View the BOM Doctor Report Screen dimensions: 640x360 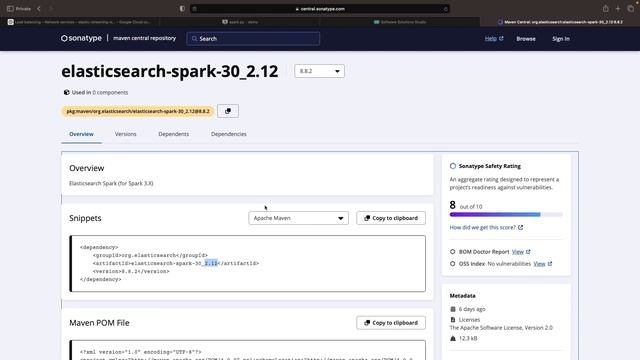click(518, 252)
